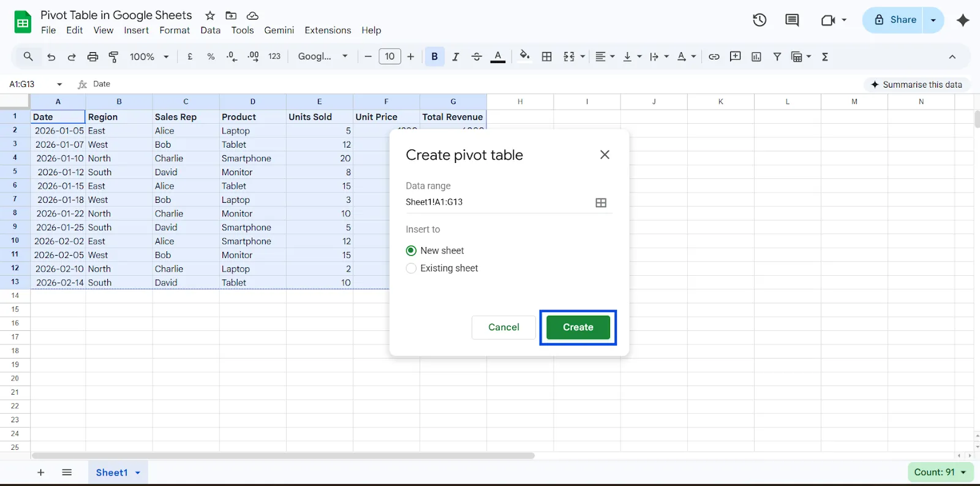
Task: Open the borders tool
Action: (x=547, y=56)
